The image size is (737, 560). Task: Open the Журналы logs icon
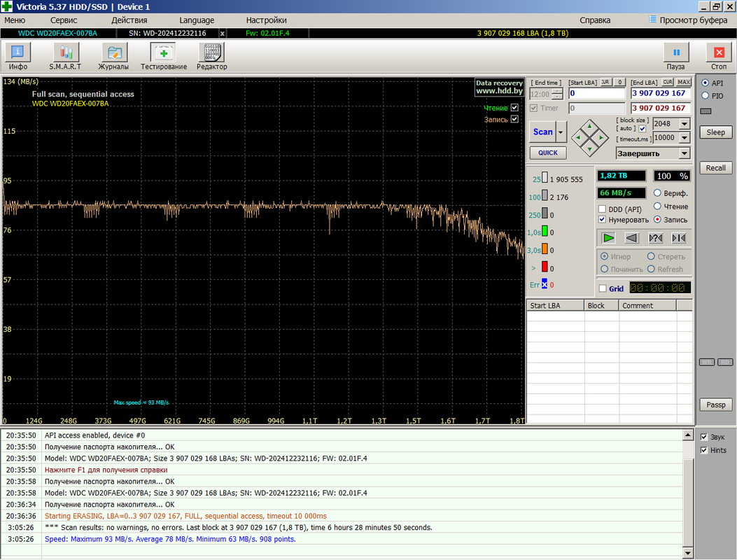pos(114,52)
